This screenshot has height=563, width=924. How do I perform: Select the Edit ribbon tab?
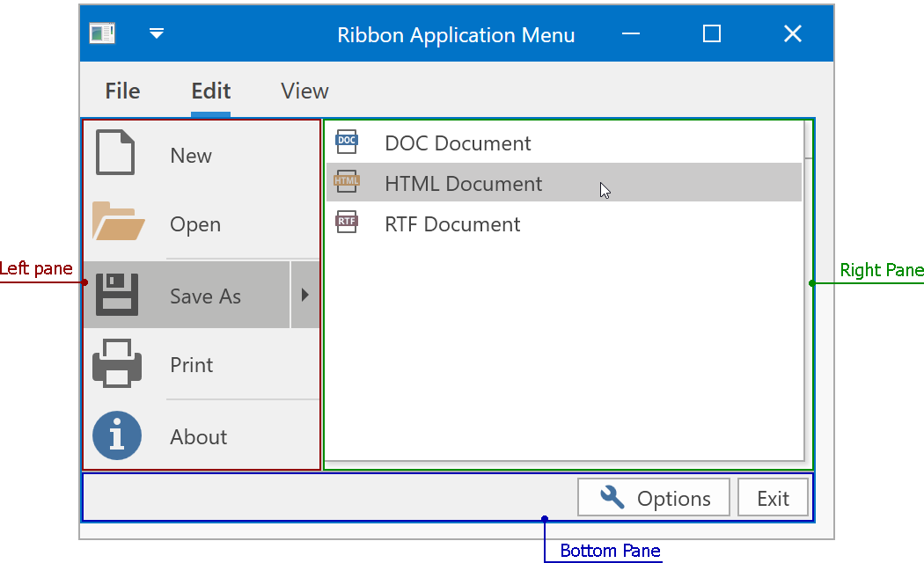(211, 91)
